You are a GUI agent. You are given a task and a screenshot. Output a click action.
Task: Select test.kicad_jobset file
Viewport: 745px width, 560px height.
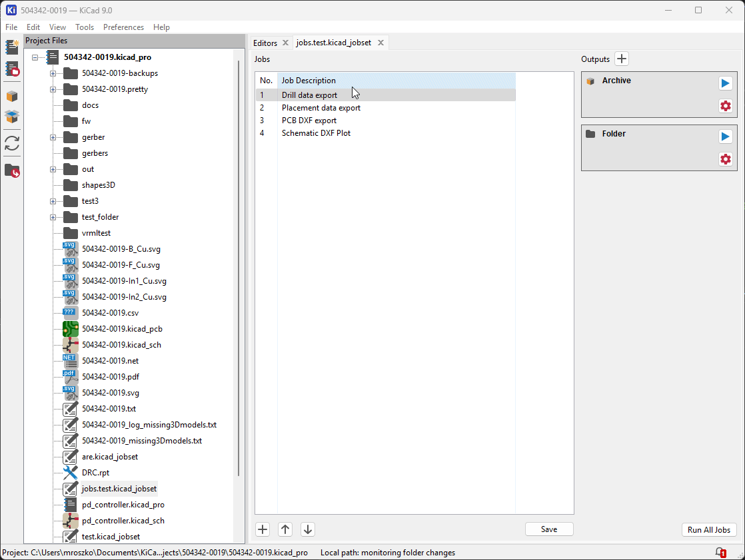(x=111, y=537)
